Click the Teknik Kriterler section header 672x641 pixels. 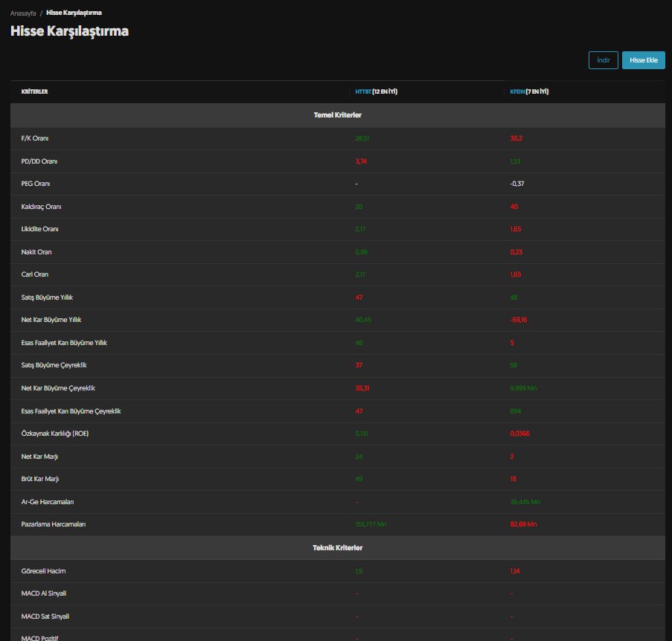pos(338,548)
